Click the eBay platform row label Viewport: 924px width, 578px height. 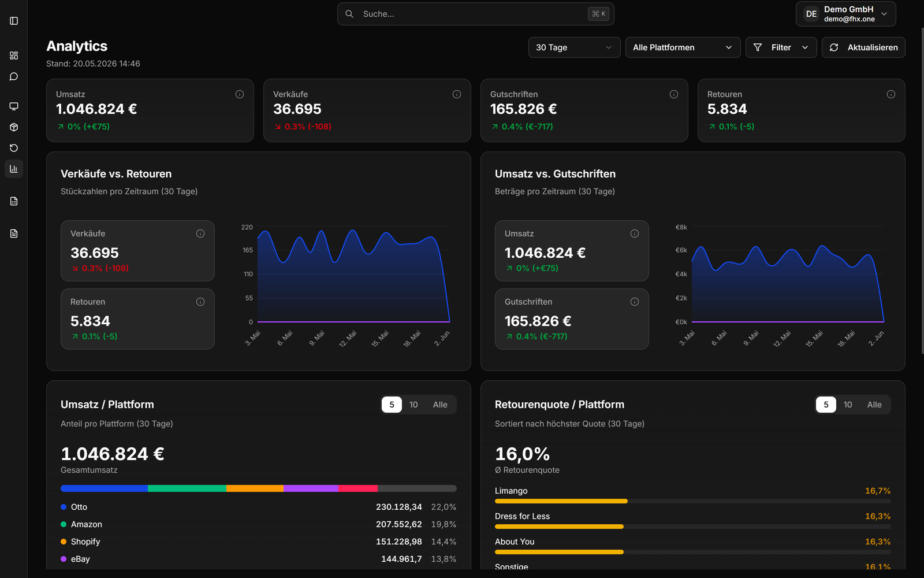(x=80, y=559)
